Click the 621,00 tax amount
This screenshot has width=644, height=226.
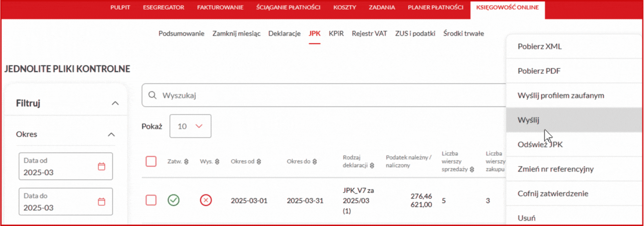coord(421,205)
